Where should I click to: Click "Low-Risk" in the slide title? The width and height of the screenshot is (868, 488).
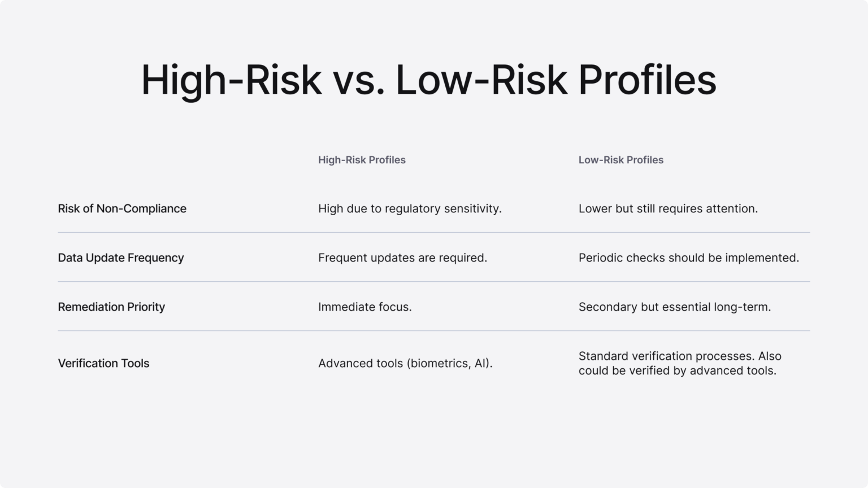pos(481,80)
